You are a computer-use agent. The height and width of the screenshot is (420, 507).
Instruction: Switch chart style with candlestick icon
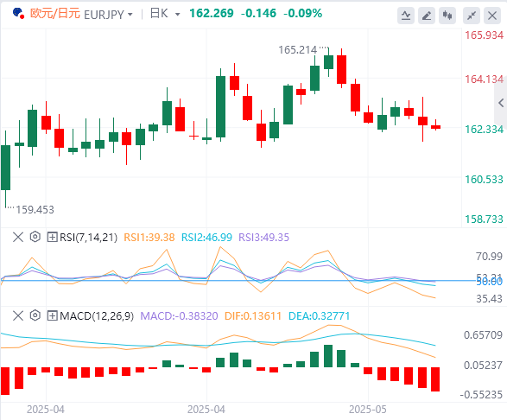coord(447,16)
